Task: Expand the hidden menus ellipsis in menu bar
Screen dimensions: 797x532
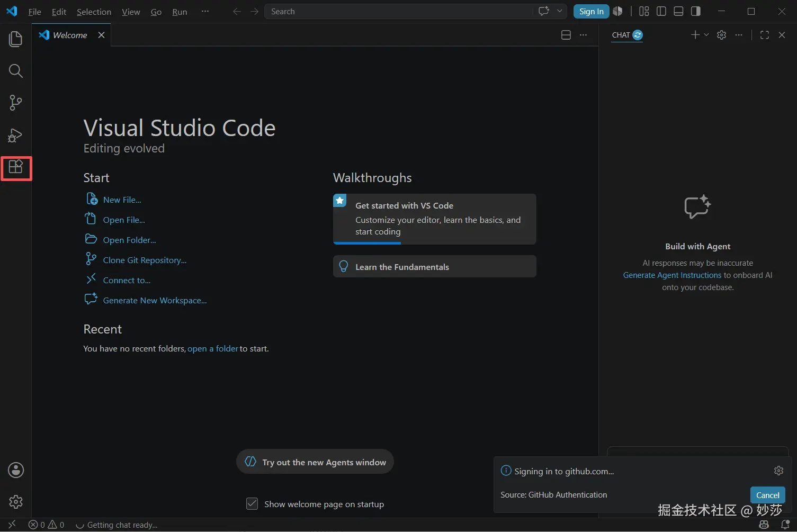Action: click(x=205, y=11)
